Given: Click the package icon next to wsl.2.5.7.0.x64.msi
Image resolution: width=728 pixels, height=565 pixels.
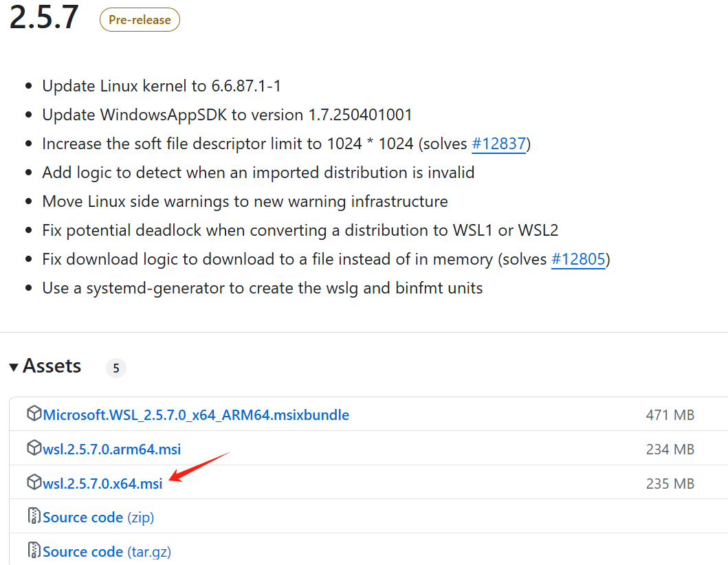Looking at the screenshot, I should 34,483.
